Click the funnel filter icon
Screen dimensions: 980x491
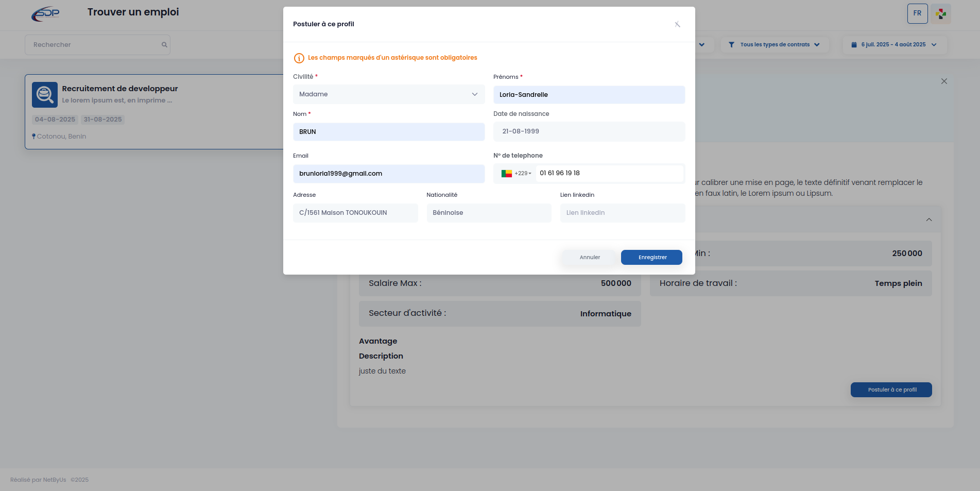pos(731,45)
